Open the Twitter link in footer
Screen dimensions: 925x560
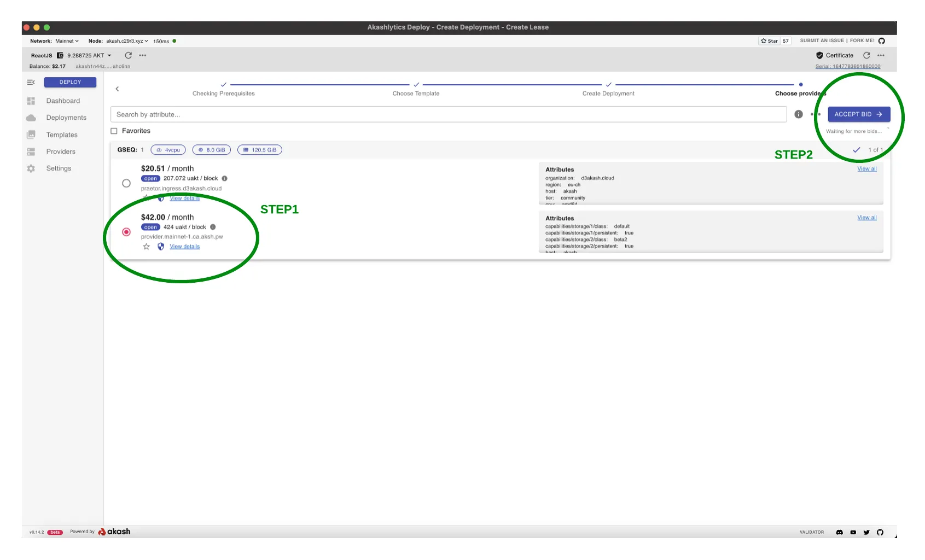click(x=866, y=532)
